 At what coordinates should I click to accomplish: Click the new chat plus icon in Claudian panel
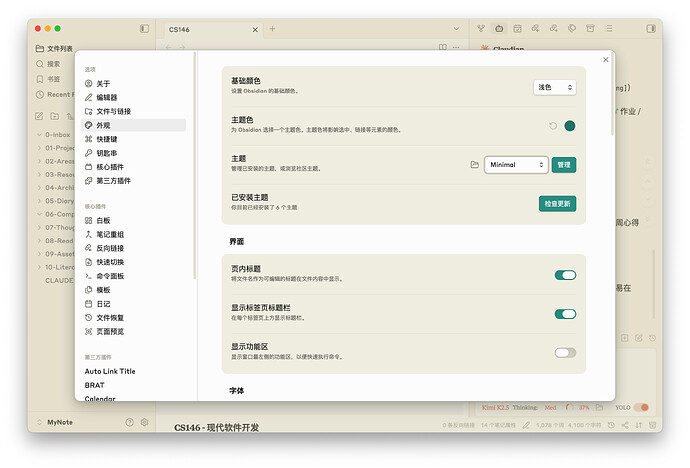[x=624, y=338]
